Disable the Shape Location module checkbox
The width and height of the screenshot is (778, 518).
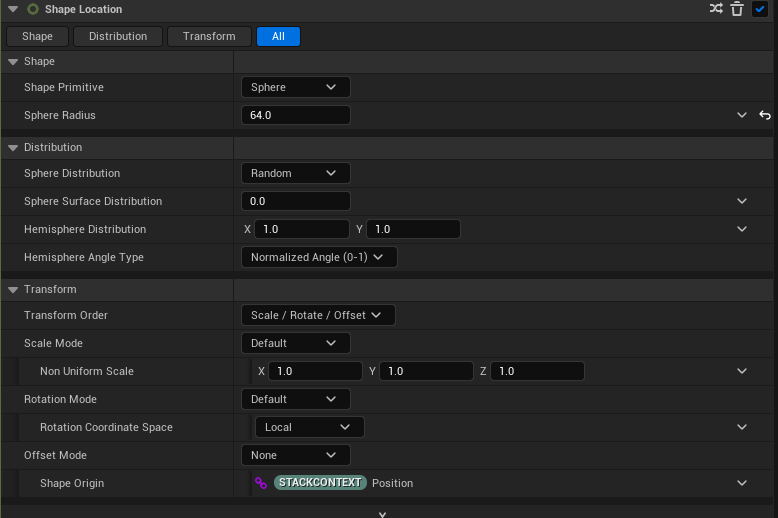point(760,9)
